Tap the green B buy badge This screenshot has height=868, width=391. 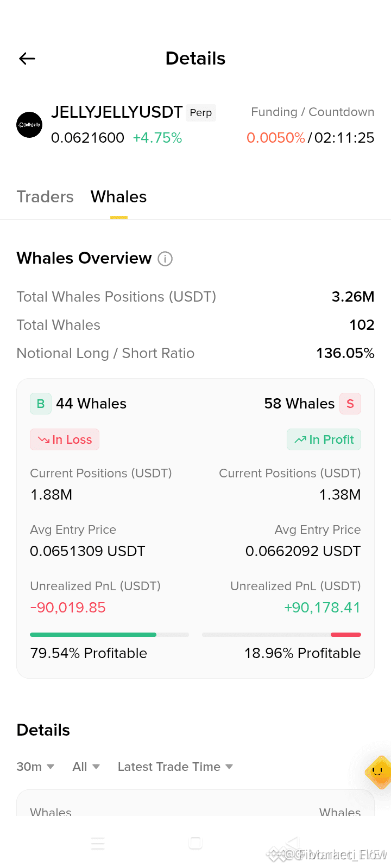(41, 404)
